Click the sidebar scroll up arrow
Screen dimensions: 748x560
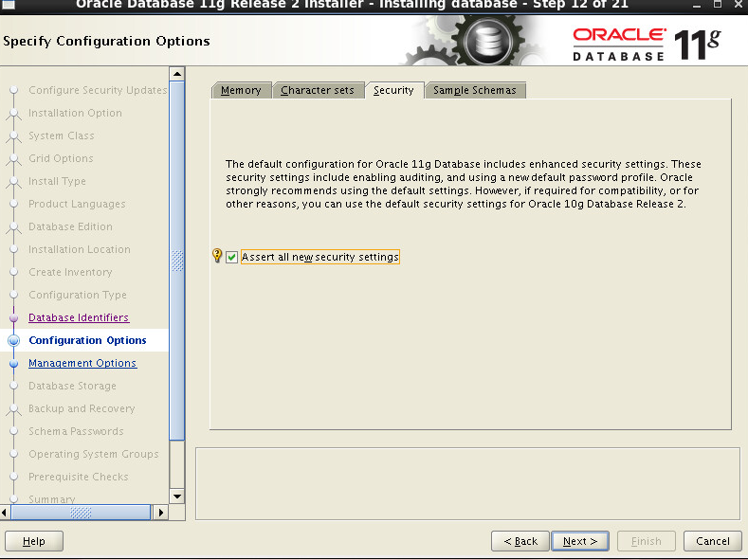coord(177,74)
